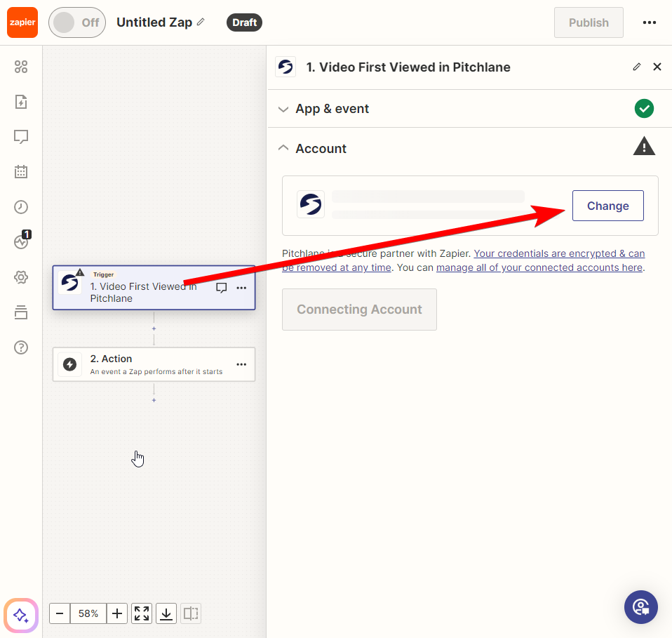Viewport: 672px width, 638px height.
Task: Click the lightning icon on Action step
Action: click(x=70, y=364)
